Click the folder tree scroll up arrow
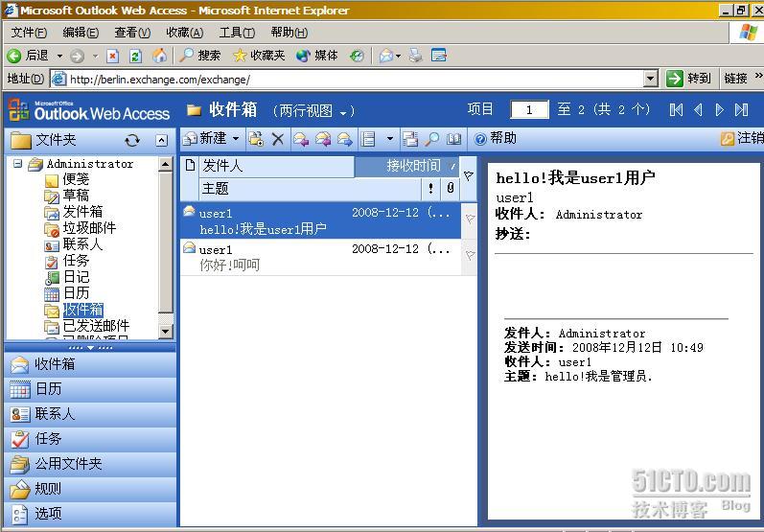The image size is (764, 532). [166, 164]
